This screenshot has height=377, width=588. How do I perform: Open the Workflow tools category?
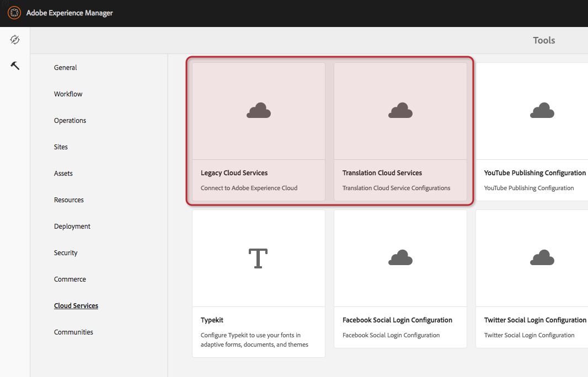pos(68,94)
